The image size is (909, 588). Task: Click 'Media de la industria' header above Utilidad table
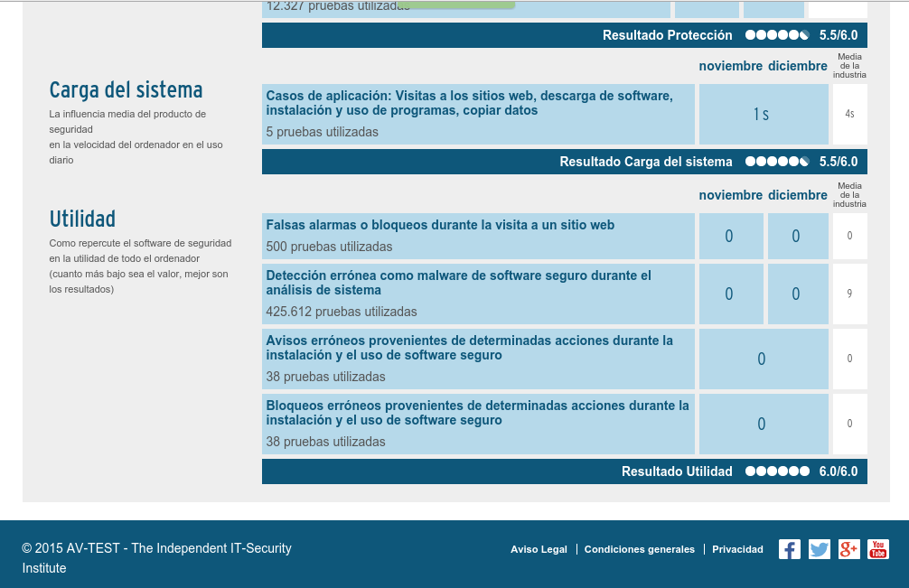pyautogui.click(x=850, y=195)
